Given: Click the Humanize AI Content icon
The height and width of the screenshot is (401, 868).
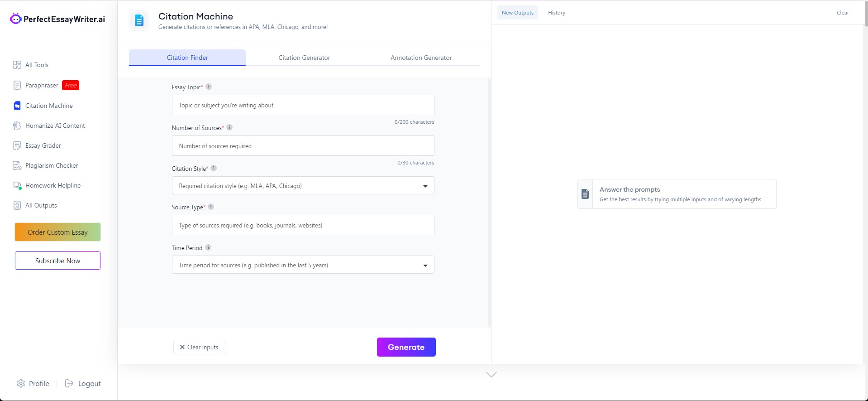Looking at the screenshot, I should [x=17, y=126].
